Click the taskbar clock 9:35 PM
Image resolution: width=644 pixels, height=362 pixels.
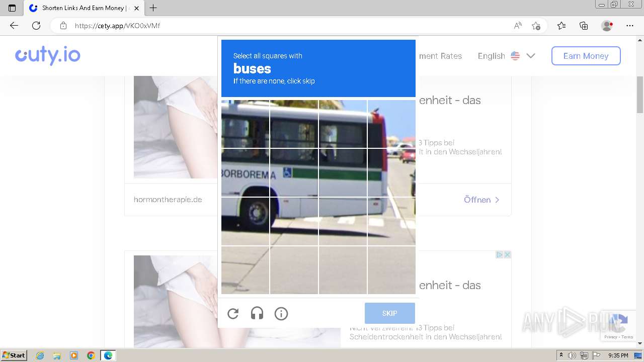pyautogui.click(x=618, y=355)
